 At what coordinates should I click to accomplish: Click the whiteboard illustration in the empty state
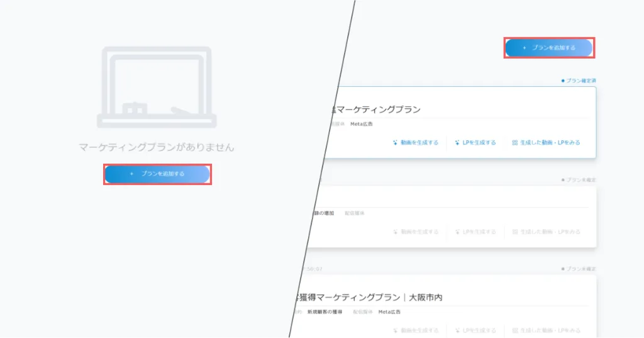(157, 87)
